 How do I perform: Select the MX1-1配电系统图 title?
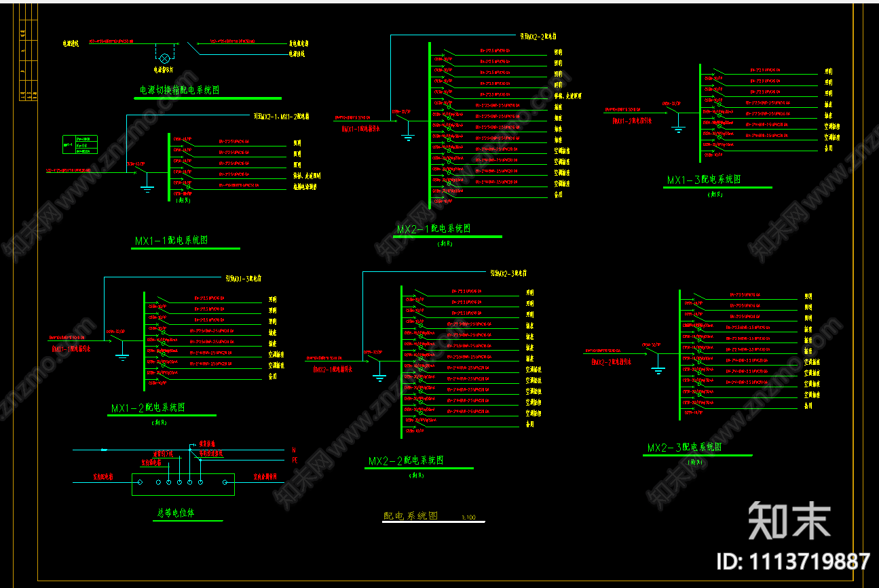click(x=171, y=241)
